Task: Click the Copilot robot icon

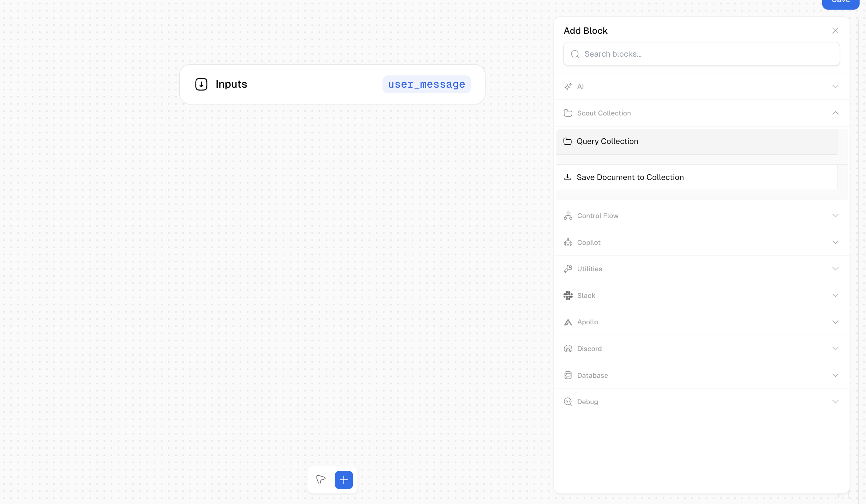Action: [568, 242]
